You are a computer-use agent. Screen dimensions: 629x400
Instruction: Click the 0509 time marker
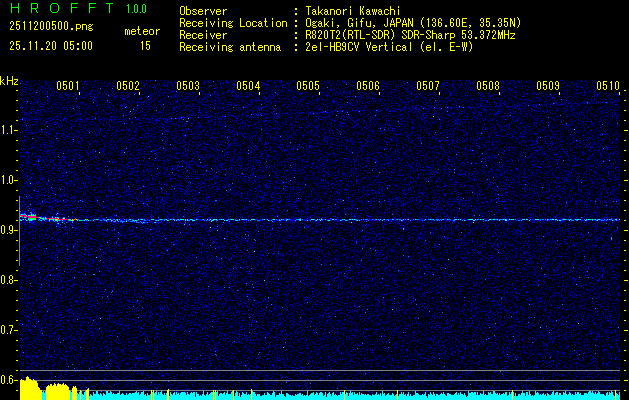pos(548,86)
